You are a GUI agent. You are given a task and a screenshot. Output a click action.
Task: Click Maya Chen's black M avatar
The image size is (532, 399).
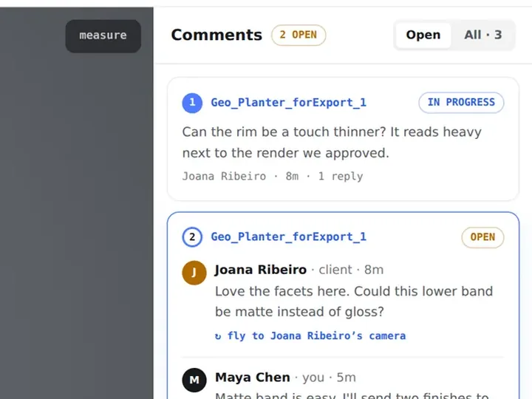(x=194, y=380)
